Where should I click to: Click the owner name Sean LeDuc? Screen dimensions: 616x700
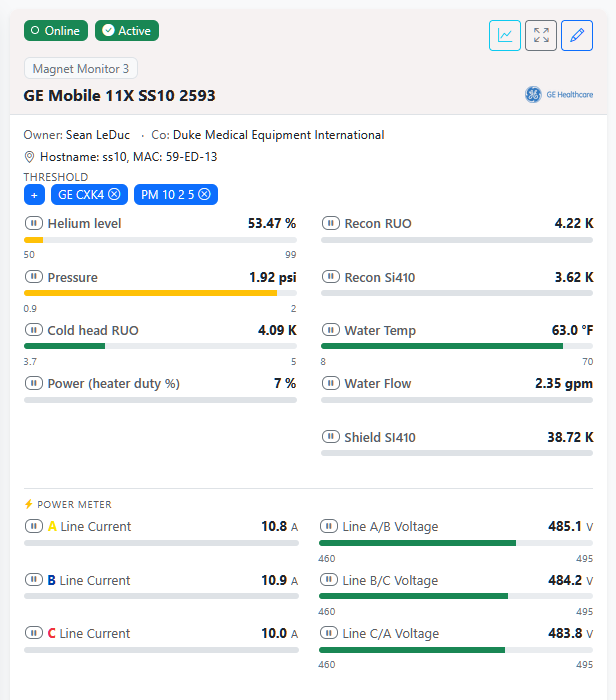tap(98, 135)
